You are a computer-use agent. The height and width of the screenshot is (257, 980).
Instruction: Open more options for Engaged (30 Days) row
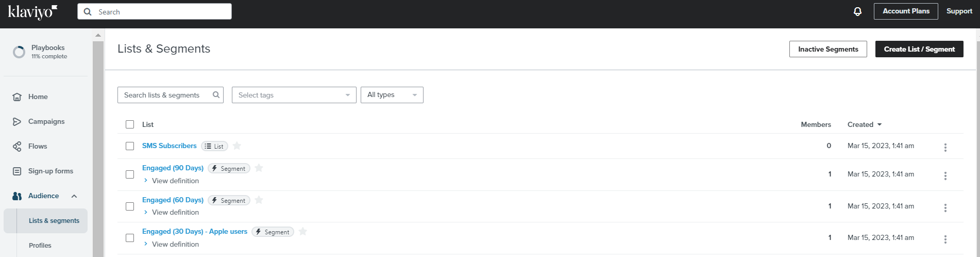tap(945, 239)
